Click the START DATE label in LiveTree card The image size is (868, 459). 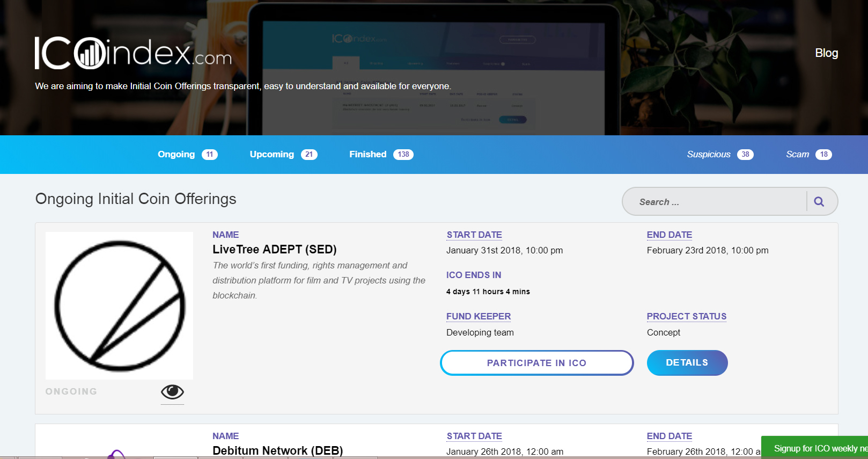474,235
